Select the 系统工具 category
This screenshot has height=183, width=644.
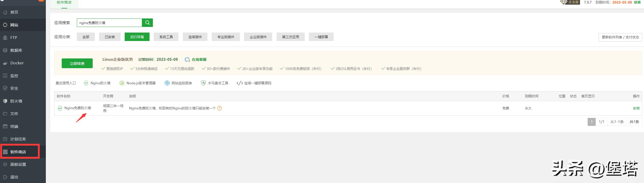coord(166,37)
